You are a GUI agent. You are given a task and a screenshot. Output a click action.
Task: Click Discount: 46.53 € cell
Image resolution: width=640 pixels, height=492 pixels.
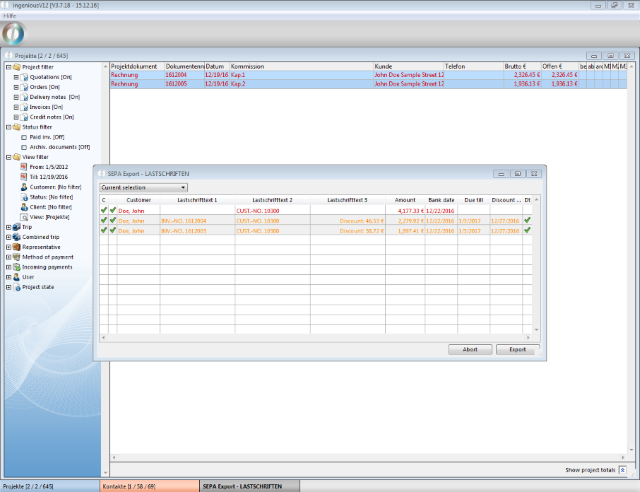pyautogui.click(x=348, y=221)
